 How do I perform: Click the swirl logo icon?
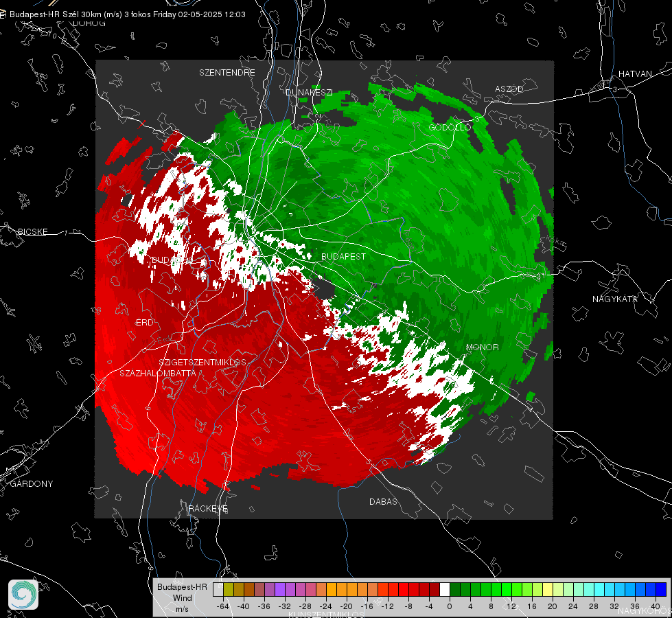pos(23,595)
